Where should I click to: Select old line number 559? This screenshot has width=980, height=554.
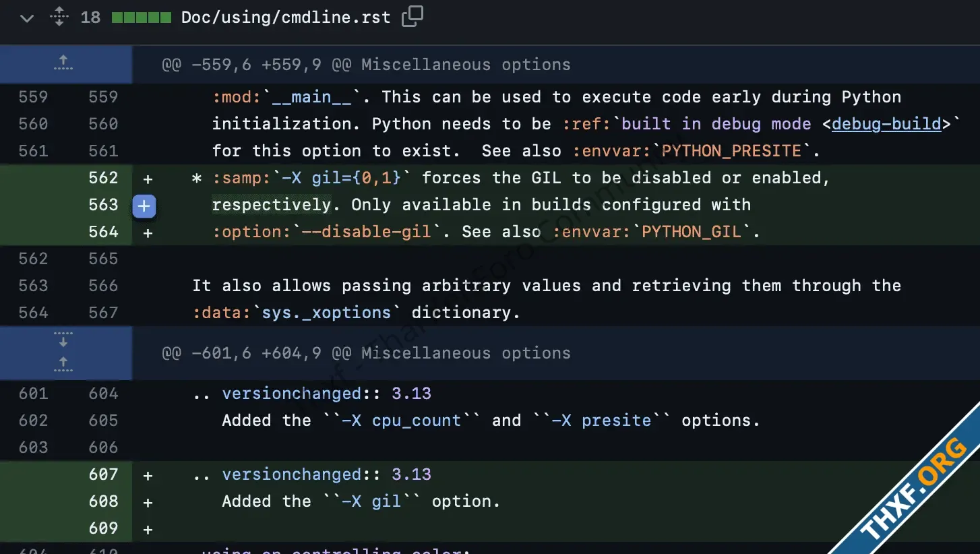(32, 96)
